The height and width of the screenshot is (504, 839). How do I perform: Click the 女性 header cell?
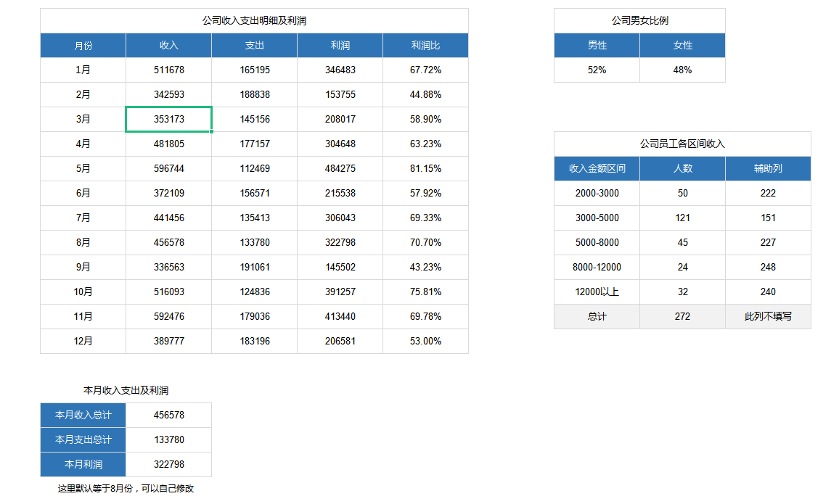(x=682, y=46)
